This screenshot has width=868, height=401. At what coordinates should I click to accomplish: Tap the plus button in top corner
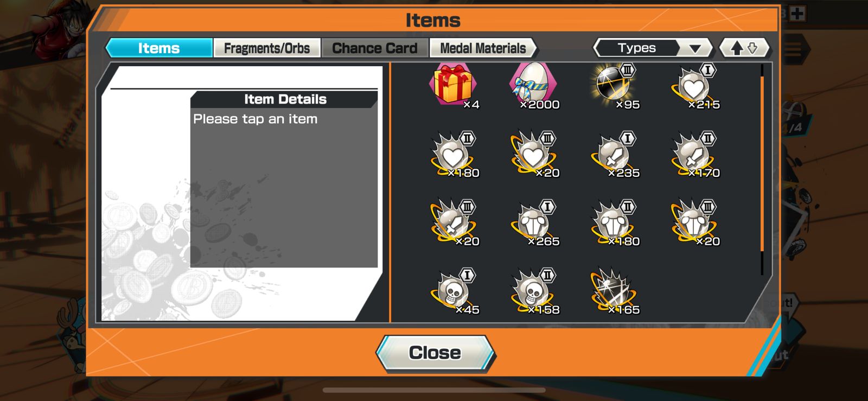pyautogui.click(x=797, y=14)
